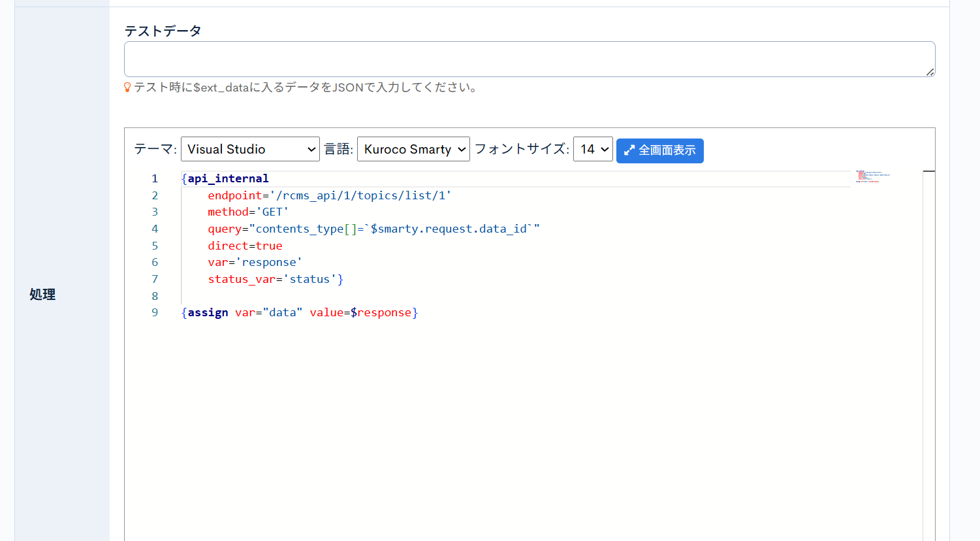Click the endpoint attribute on line 2
This screenshot has height=541, width=980.
[234, 195]
